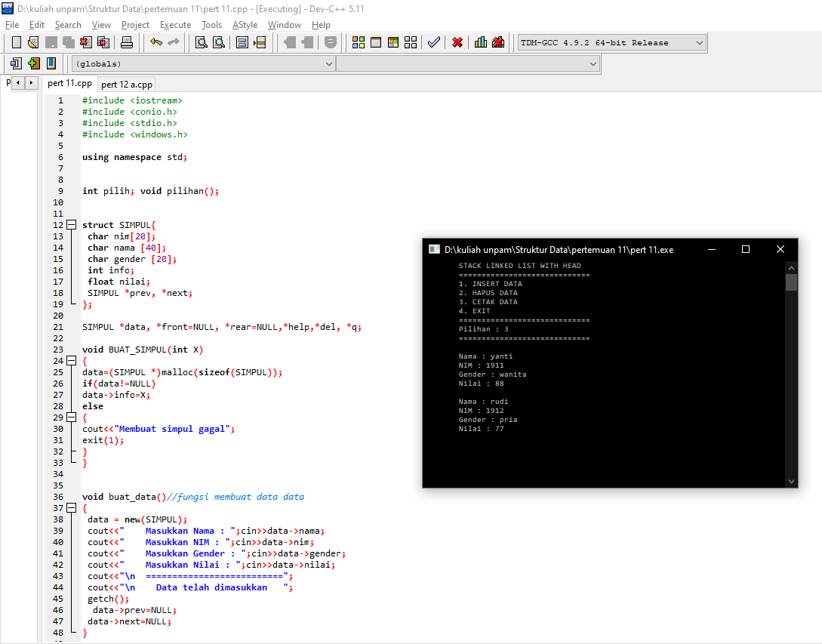Screen dimensions: 822x644
Task: Open Find with magnifier icon
Action: tap(201, 42)
